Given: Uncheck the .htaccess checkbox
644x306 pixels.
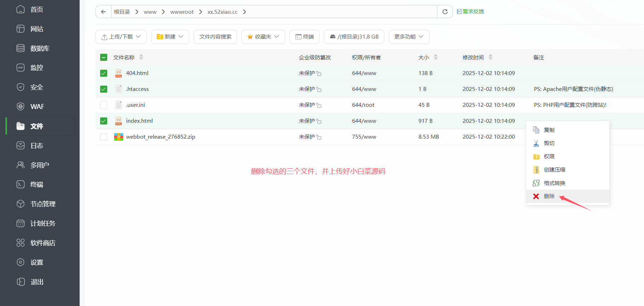Looking at the screenshot, I should [104, 89].
